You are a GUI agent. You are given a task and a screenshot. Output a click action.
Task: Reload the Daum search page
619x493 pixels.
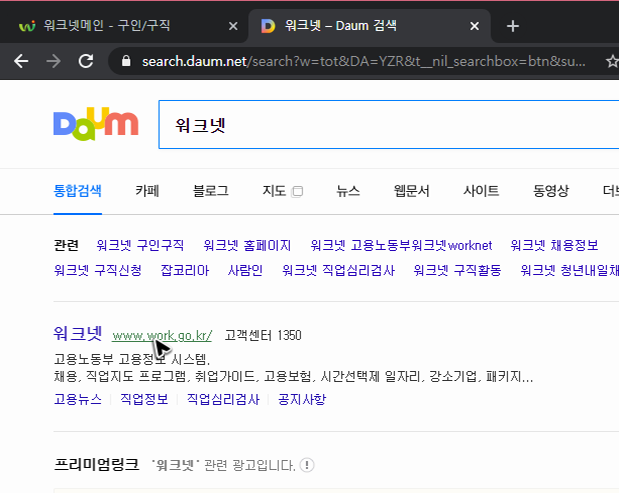[86, 61]
